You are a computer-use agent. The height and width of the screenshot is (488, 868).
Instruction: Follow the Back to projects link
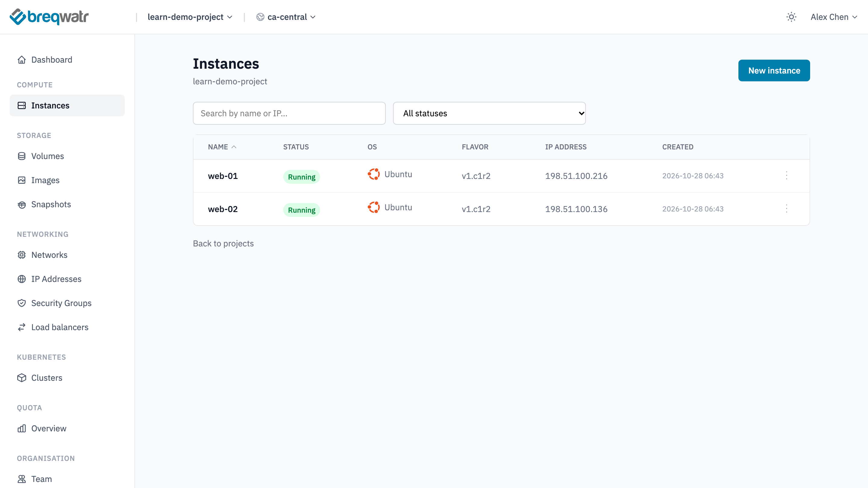click(x=223, y=243)
